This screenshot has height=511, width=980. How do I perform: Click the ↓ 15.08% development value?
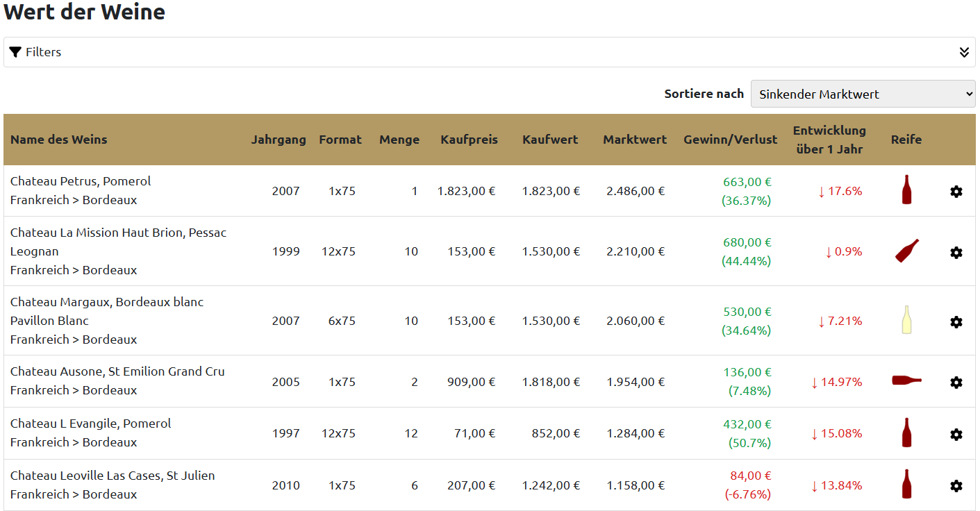[836, 433]
